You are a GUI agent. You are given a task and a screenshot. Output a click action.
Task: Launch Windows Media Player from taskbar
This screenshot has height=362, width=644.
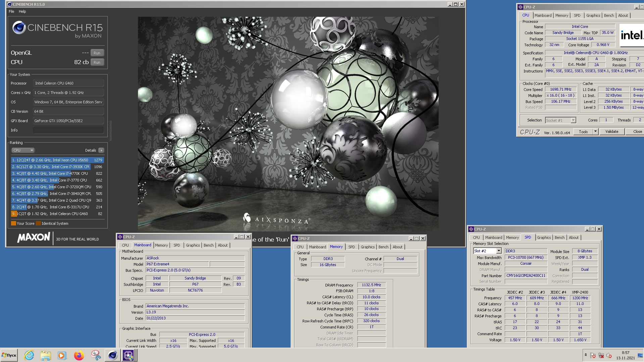pyautogui.click(x=62, y=355)
